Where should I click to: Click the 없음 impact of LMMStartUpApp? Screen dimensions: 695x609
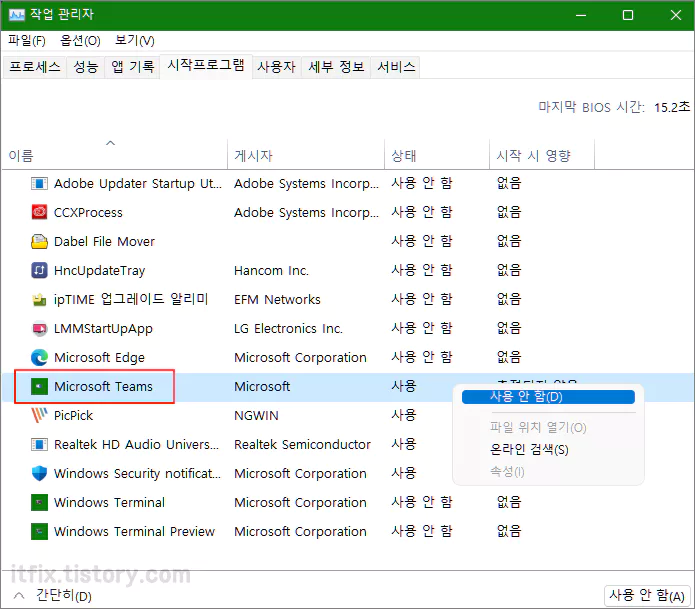(x=509, y=328)
